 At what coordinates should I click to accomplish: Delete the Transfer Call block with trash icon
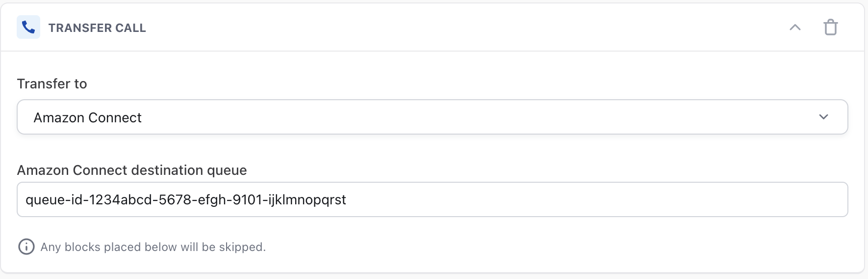point(830,28)
